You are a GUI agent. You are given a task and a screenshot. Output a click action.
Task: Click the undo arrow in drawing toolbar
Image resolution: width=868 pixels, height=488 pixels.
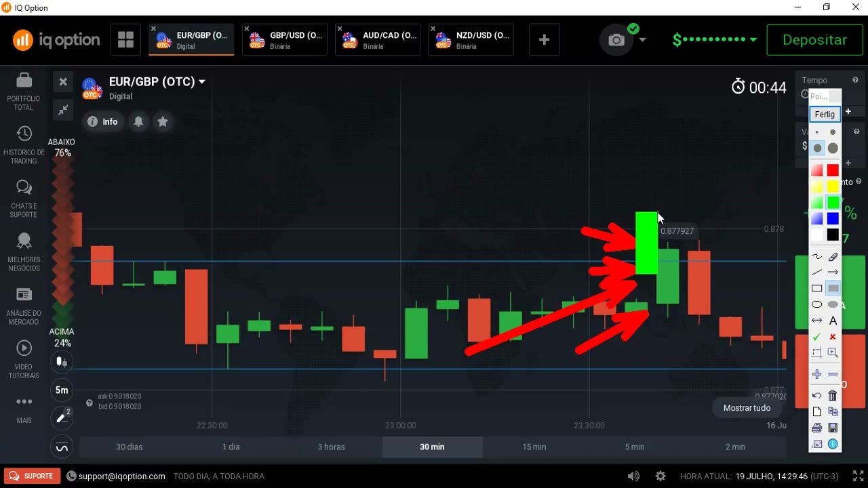pos(817,396)
